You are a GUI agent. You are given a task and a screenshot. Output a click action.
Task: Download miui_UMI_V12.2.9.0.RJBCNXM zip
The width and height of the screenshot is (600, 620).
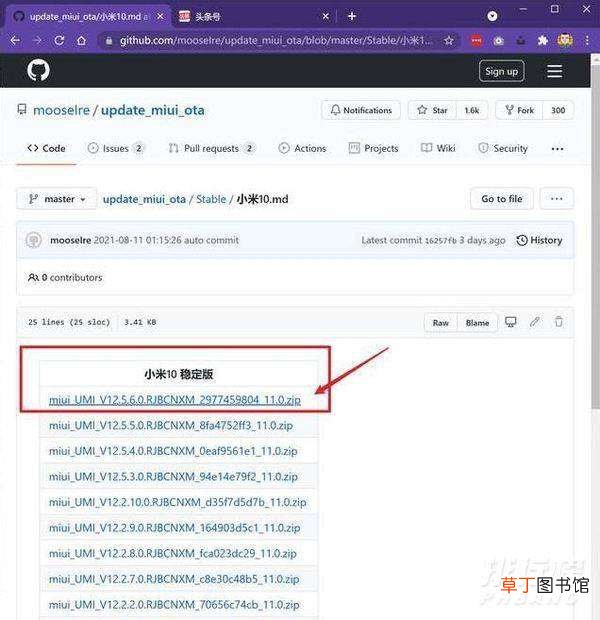click(x=174, y=528)
